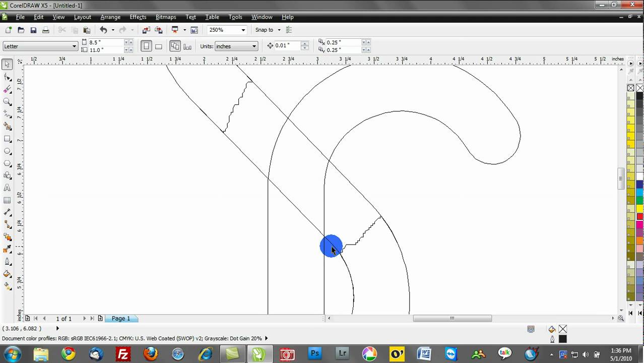The height and width of the screenshot is (363, 644).
Task: Open the Effects menu
Action: pos(138,17)
